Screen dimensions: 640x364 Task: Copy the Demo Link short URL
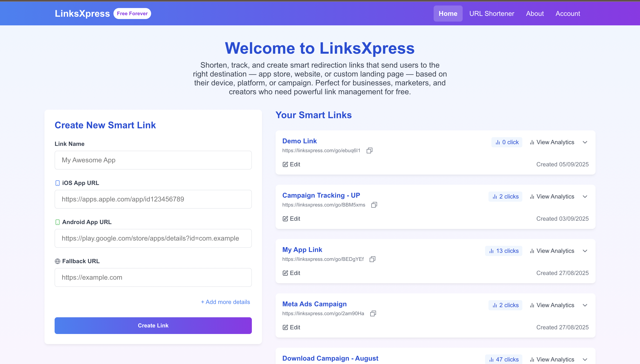coord(370,150)
